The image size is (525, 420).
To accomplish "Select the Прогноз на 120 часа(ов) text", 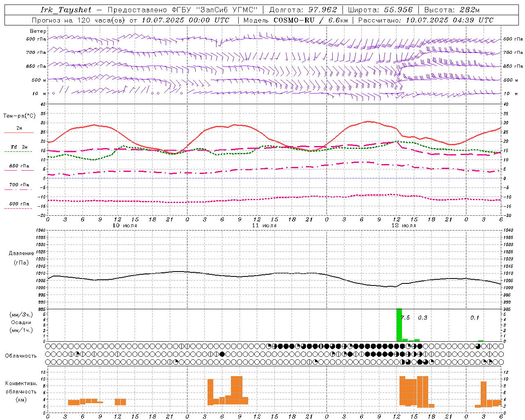I will coord(79,20).
